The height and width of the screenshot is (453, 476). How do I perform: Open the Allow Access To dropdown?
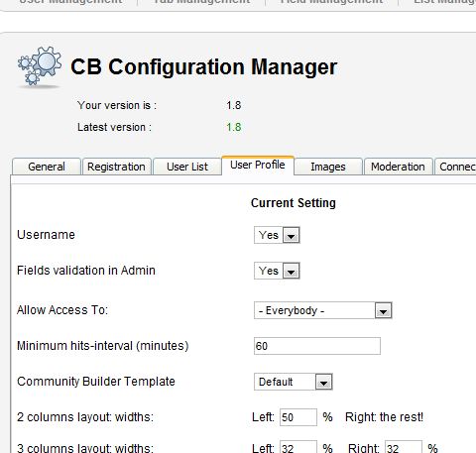point(323,310)
